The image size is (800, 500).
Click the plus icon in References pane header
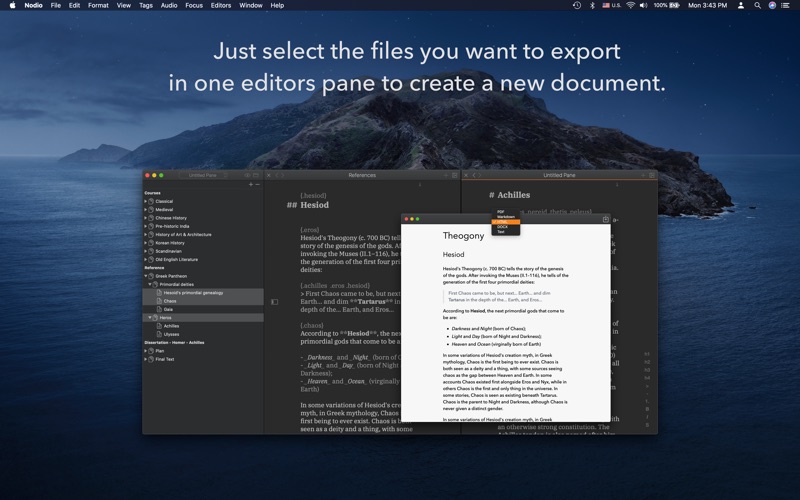pos(446,175)
